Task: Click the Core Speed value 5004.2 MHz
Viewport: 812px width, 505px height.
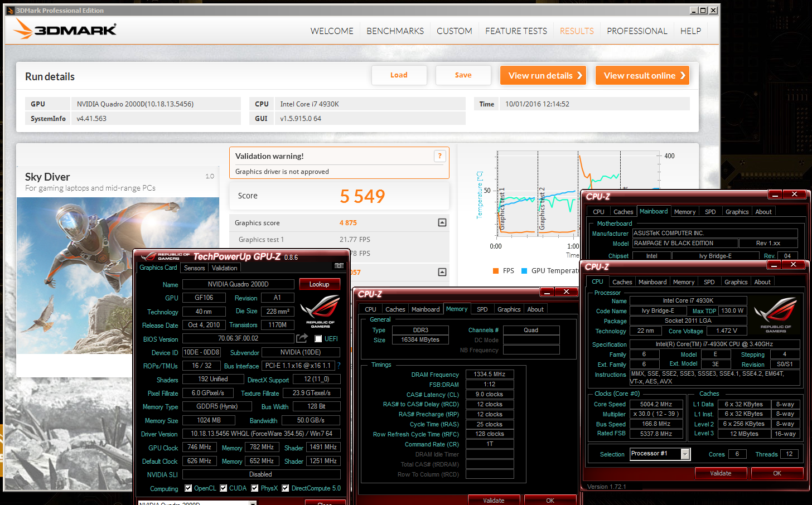Action: [x=656, y=404]
